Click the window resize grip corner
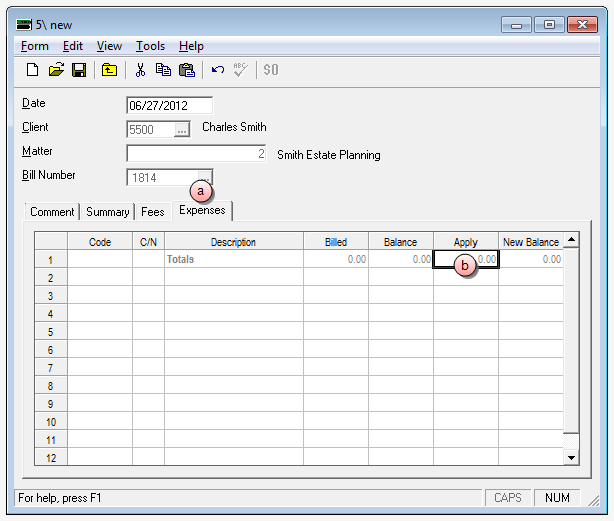The height and width of the screenshot is (521, 614). pos(594,501)
